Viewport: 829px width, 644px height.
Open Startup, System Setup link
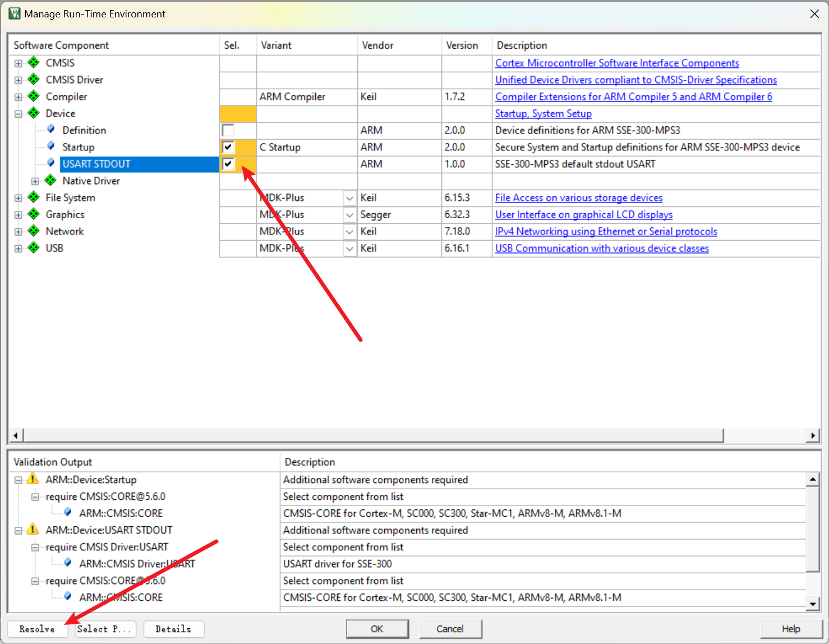pyautogui.click(x=544, y=113)
